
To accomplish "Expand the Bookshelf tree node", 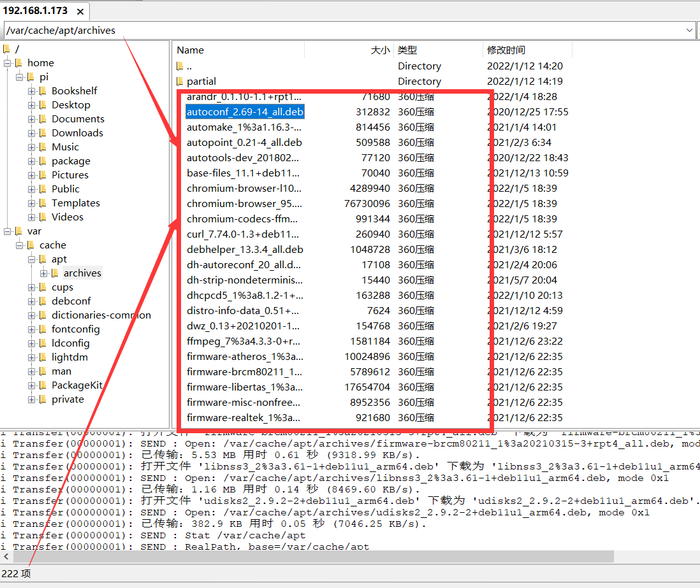I will (31, 90).
